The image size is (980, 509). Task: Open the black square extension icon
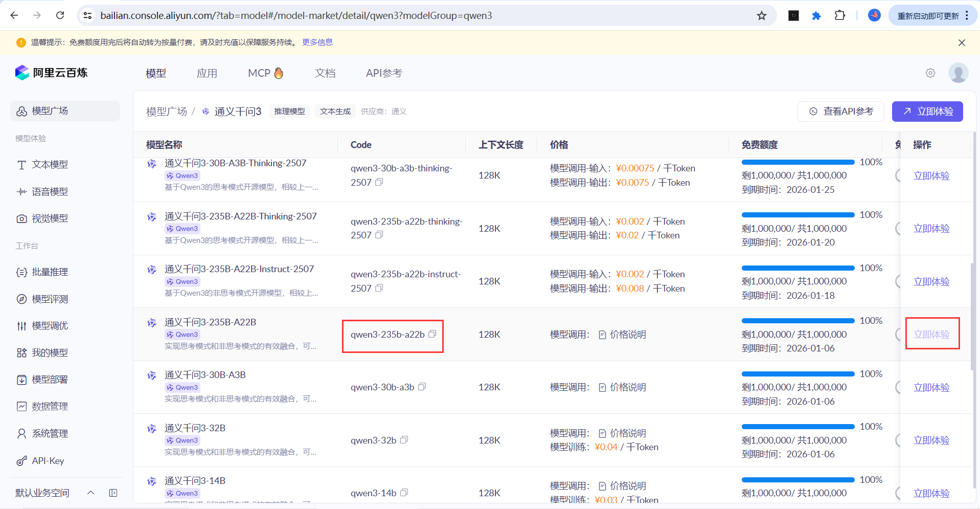click(793, 16)
